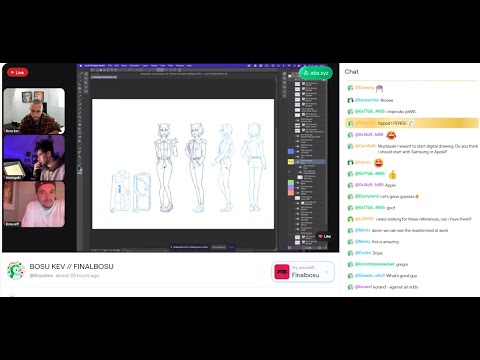Click the thumbs-up emoji in chat
Image resolution: width=480 pixels, height=360 pixels.
click(393, 174)
